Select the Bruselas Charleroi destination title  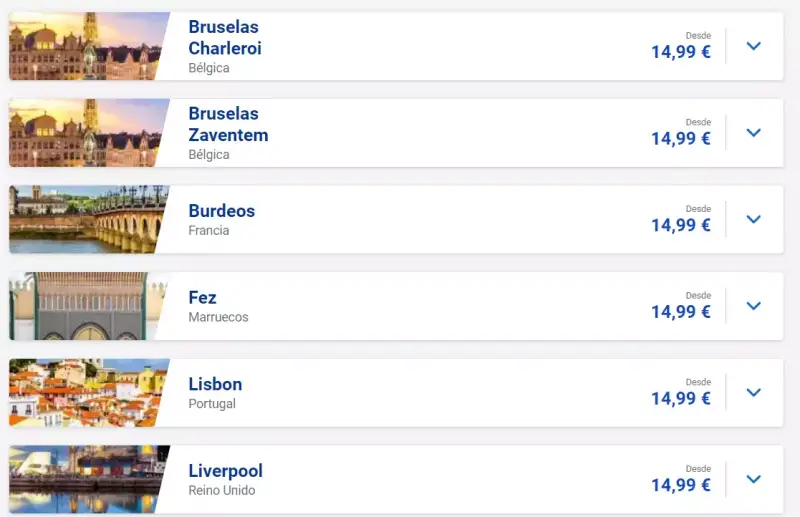[x=225, y=37]
